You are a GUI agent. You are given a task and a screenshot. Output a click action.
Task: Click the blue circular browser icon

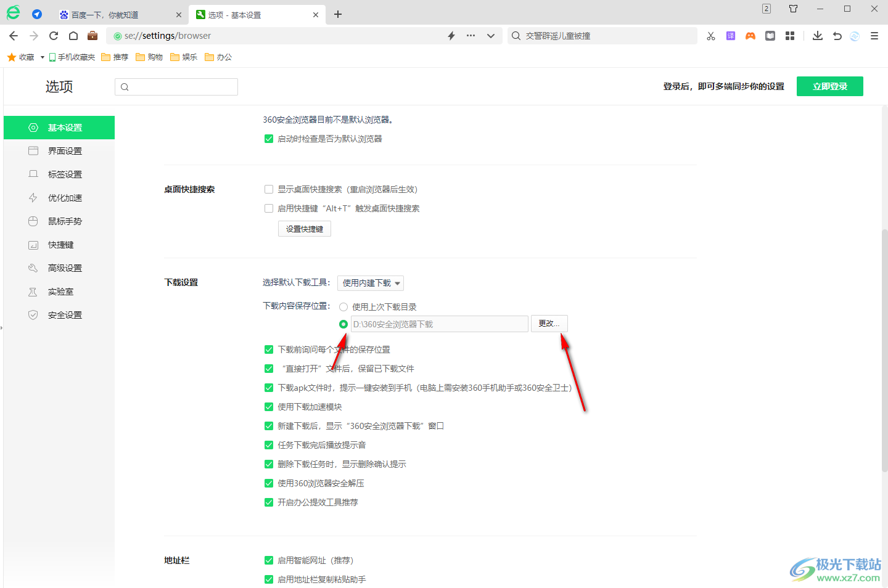[x=855, y=36]
